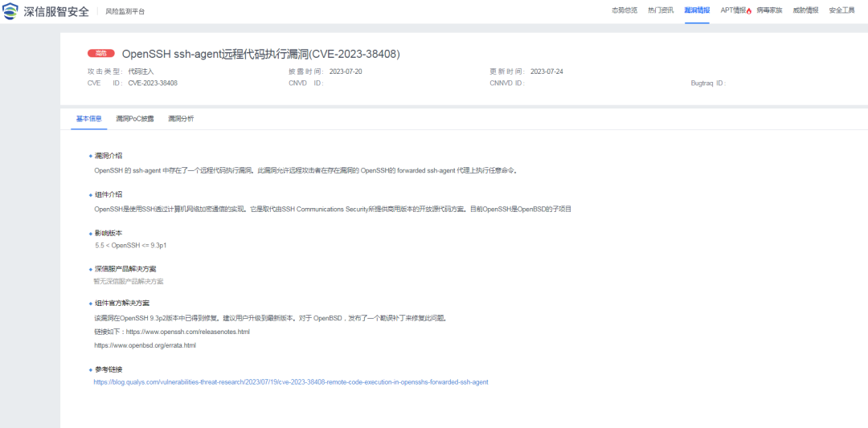Click the Sangfor shield logo icon
The height and width of the screenshot is (428, 868).
[x=10, y=11]
